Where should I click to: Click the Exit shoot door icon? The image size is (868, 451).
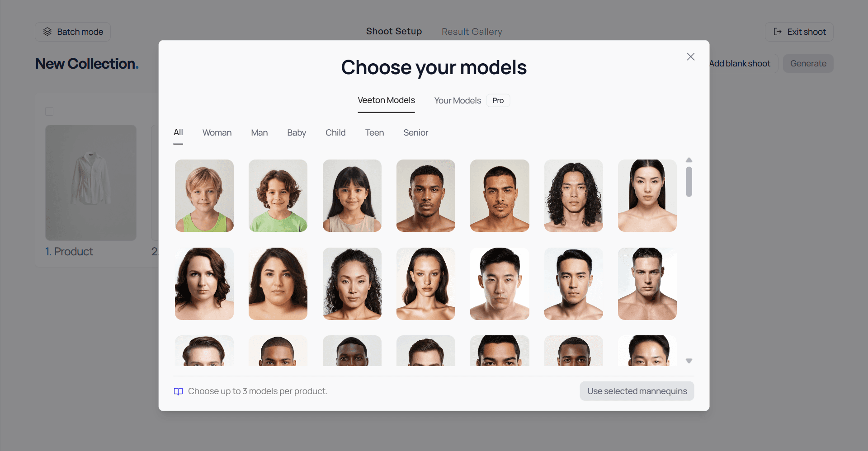pyautogui.click(x=778, y=32)
